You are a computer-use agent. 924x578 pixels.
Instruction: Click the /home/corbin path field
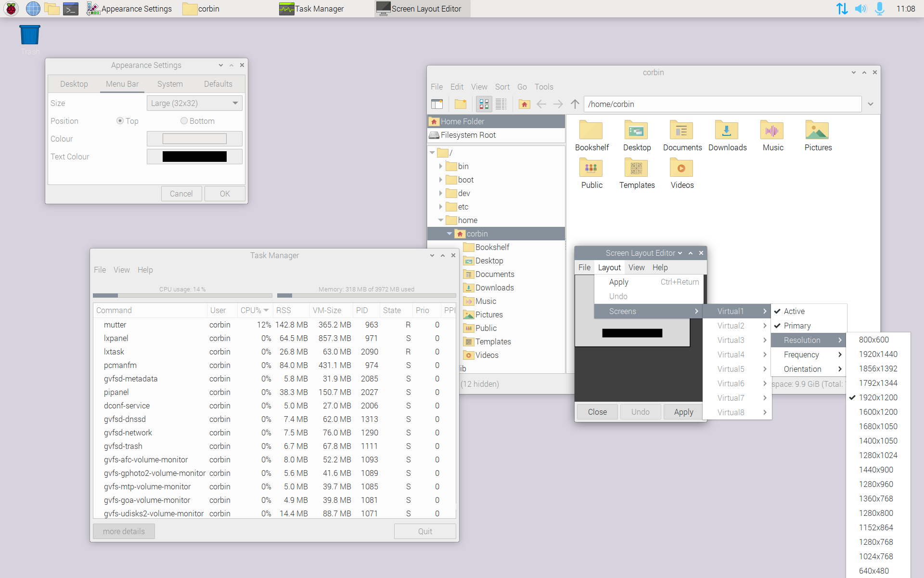(x=722, y=104)
